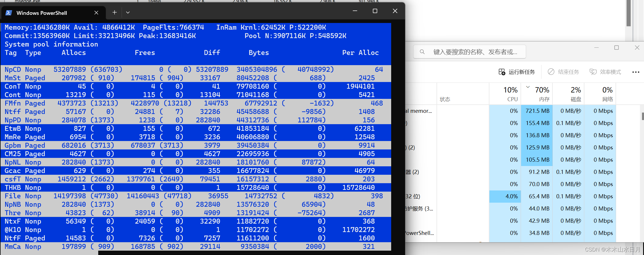644x255 pixels.
Task: Click the 'Bytes' column heading in PowerShell
Action: (259, 53)
